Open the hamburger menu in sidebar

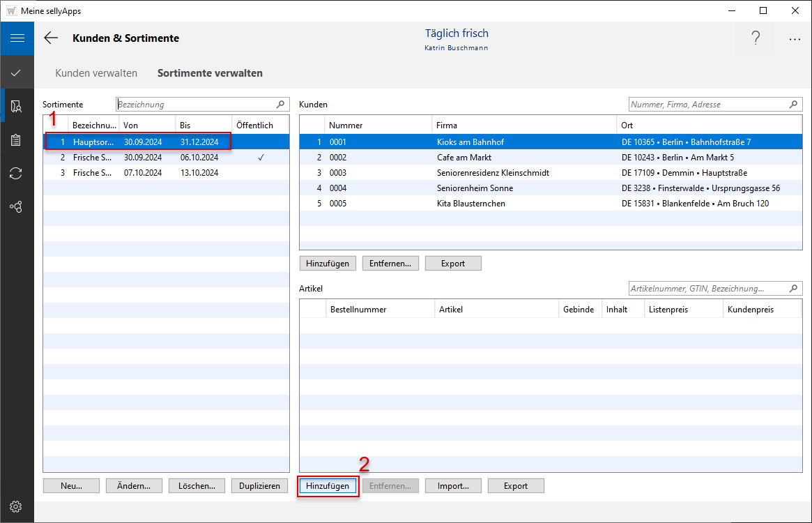(17, 38)
